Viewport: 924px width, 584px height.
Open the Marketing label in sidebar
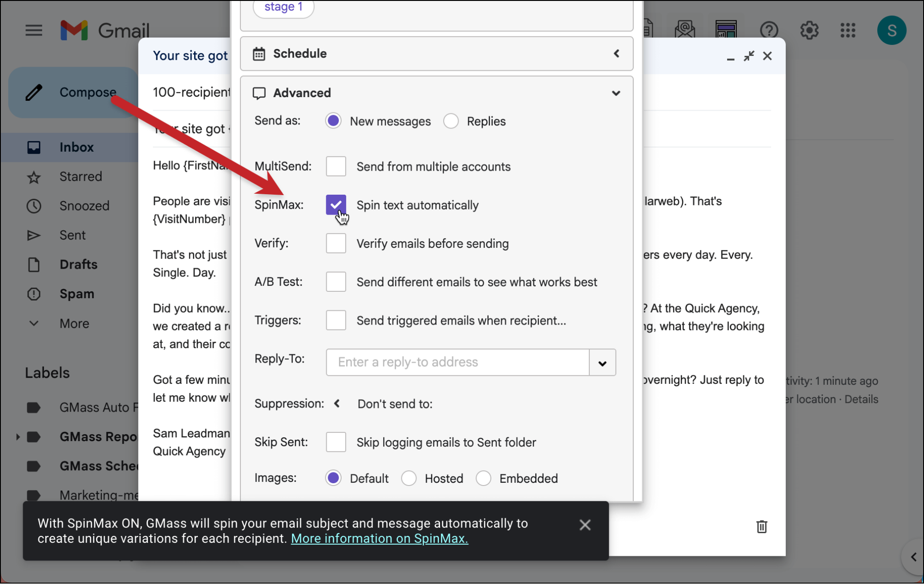(x=98, y=495)
